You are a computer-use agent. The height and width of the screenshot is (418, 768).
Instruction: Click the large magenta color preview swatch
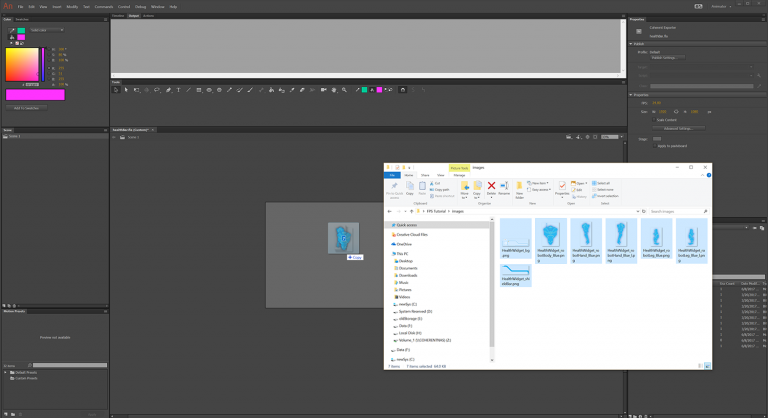click(35, 95)
